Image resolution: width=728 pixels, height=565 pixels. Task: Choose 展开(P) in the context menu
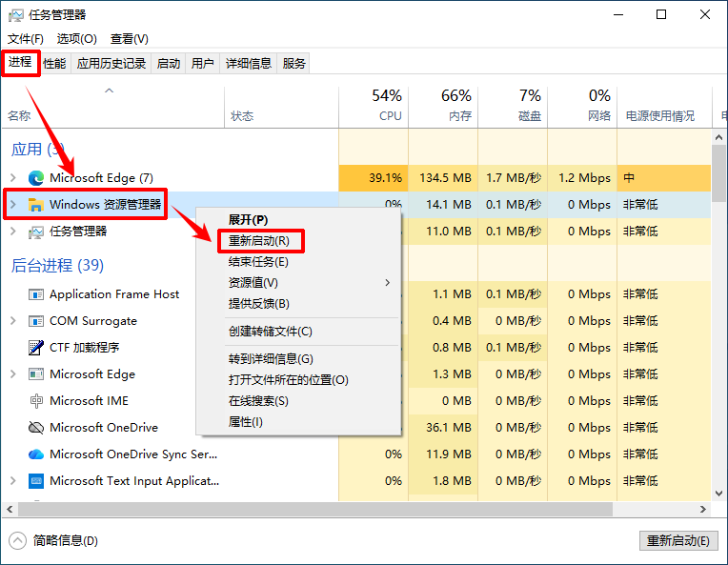point(298,219)
